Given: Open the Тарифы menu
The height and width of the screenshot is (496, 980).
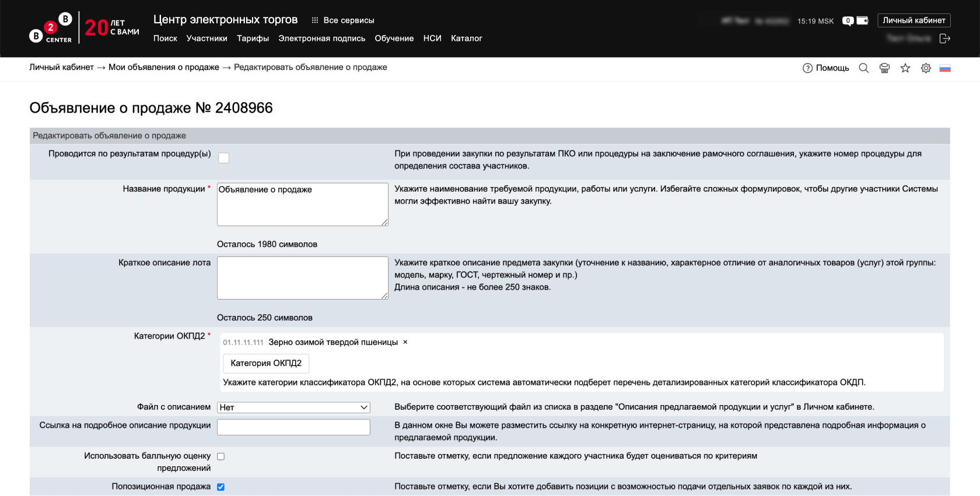Looking at the screenshot, I should click(x=253, y=38).
